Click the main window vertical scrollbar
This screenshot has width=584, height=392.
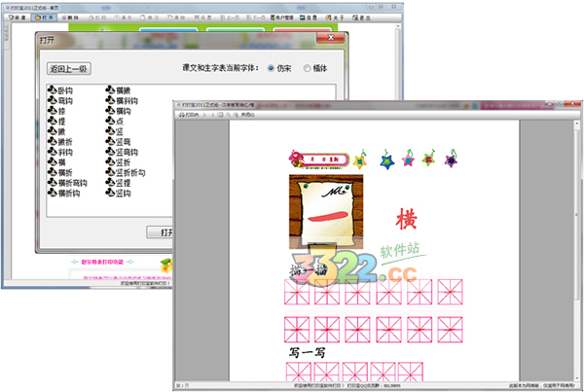click(398, 61)
